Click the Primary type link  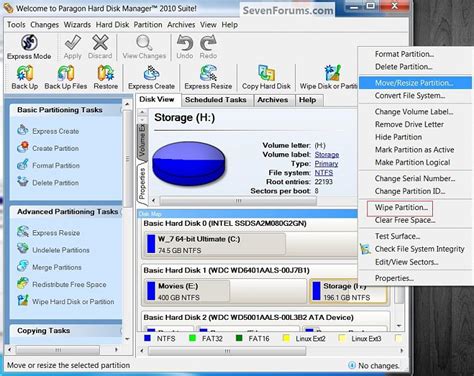point(326,164)
